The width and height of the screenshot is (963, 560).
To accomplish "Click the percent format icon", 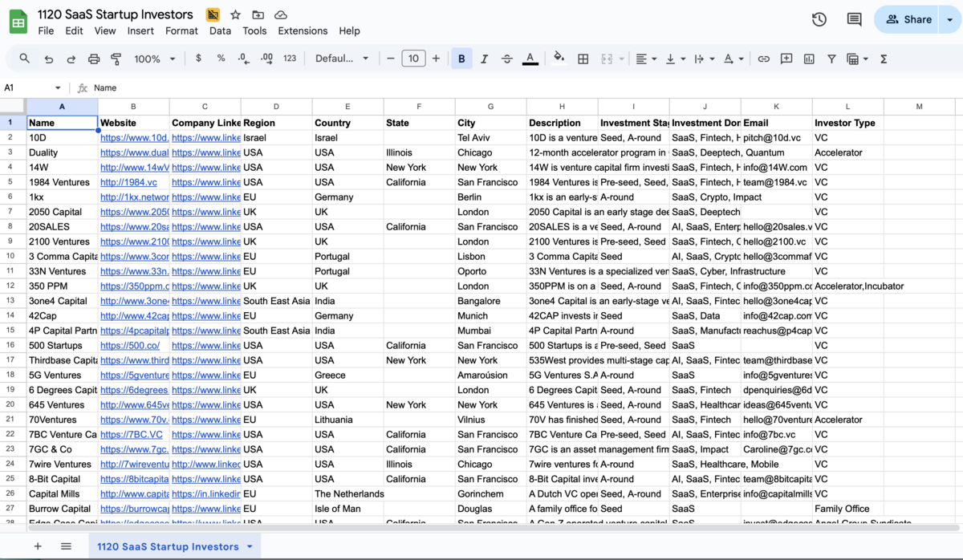I will [221, 58].
